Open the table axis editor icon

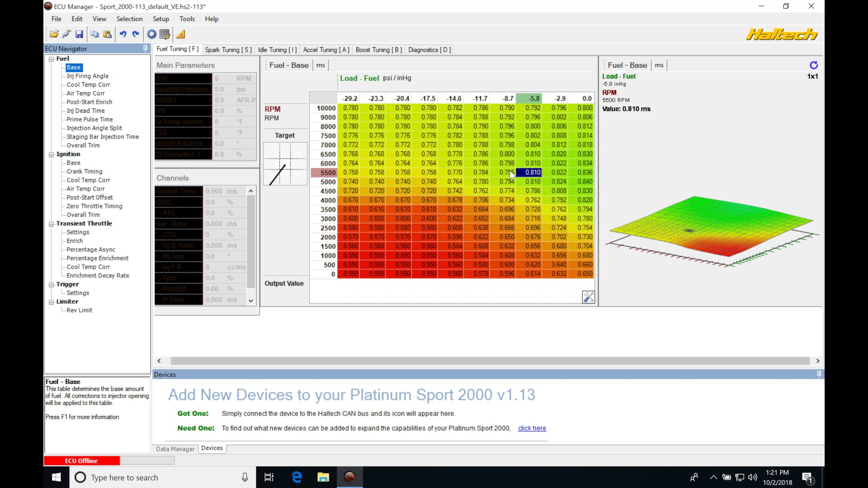click(165, 34)
